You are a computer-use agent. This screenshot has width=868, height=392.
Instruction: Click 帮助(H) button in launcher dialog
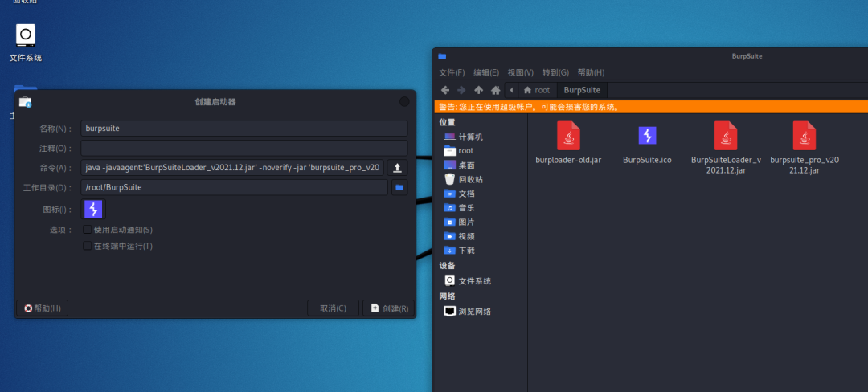[43, 308]
